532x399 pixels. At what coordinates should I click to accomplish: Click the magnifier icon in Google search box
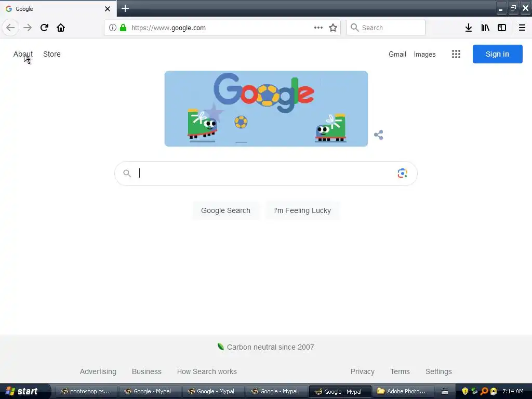pos(127,174)
